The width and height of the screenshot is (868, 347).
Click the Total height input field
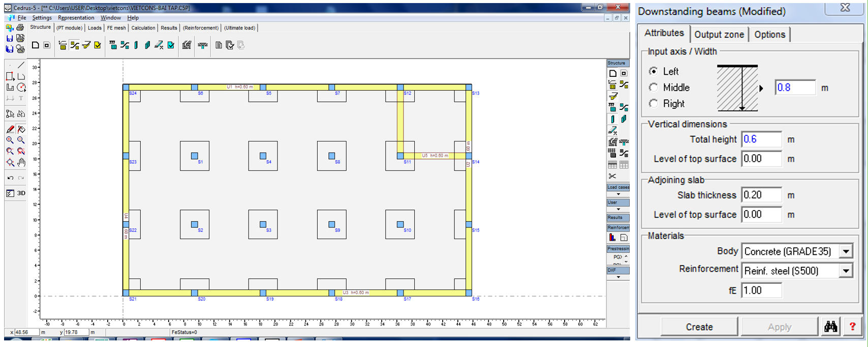[761, 139]
